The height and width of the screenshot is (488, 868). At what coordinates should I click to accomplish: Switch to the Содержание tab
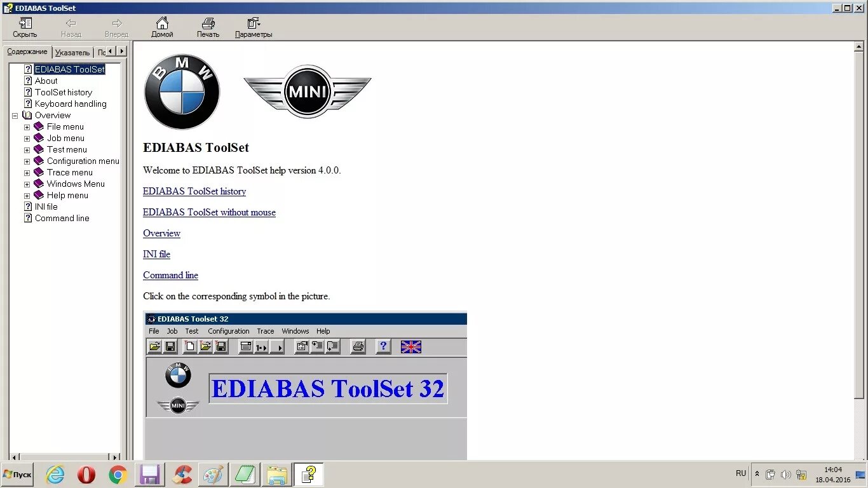(27, 51)
